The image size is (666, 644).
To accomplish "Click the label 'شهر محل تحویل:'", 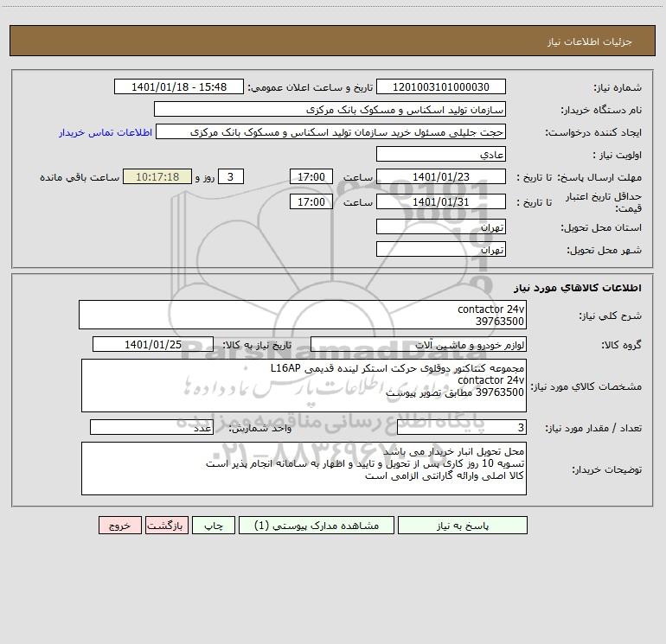I will coord(604,250).
